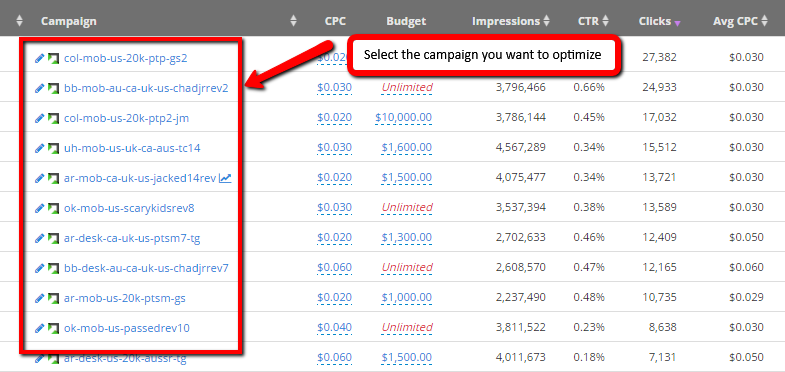Viewport: 785px width, 372px height.
Task: Select green image icon for uh-mob-us-uk-ca-aus-tc14
Action: click(x=54, y=148)
